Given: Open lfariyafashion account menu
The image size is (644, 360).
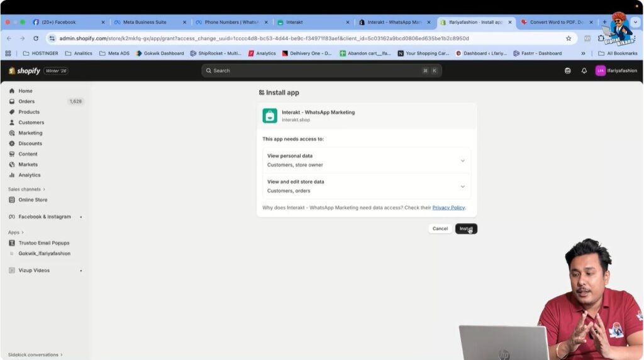Looking at the screenshot, I should click(x=616, y=70).
